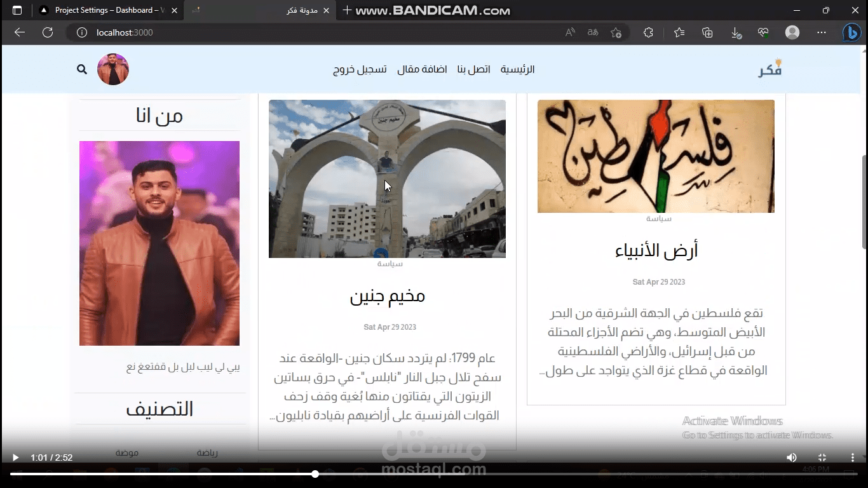The height and width of the screenshot is (488, 868).
Task: Open the browser settings and more menu
Action: click(822, 32)
